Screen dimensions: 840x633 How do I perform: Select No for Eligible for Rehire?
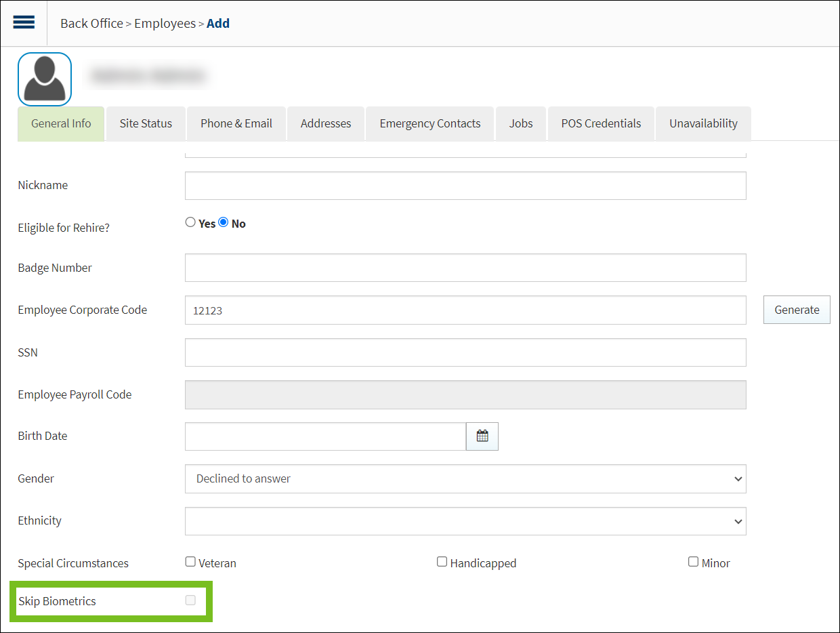coord(224,222)
